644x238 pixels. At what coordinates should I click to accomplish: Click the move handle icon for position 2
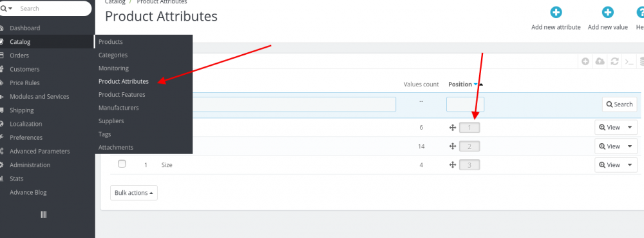click(x=453, y=146)
